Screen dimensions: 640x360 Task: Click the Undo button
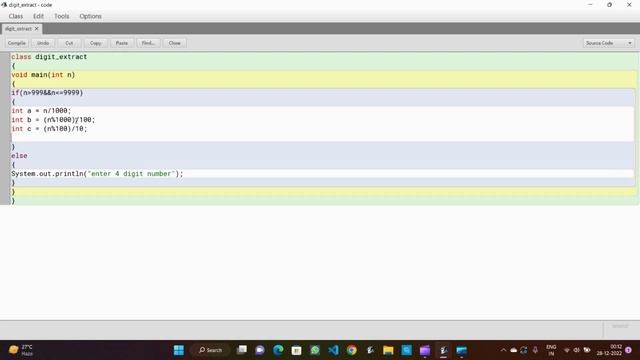[43, 43]
